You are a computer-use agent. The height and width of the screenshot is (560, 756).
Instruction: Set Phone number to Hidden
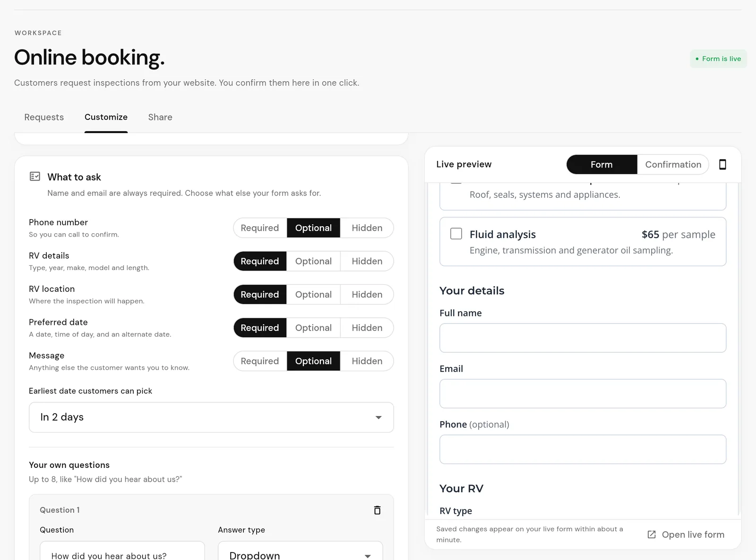pyautogui.click(x=367, y=228)
